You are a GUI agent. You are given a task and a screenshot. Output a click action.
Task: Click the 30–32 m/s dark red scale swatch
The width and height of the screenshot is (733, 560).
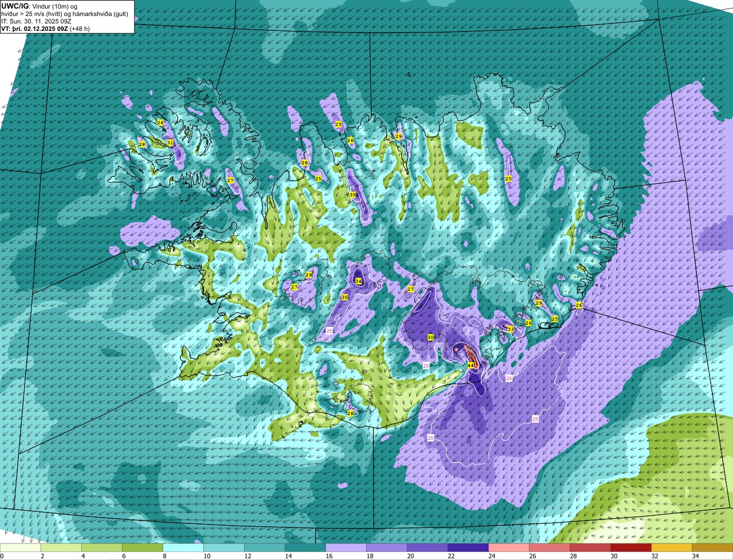[x=630, y=548]
